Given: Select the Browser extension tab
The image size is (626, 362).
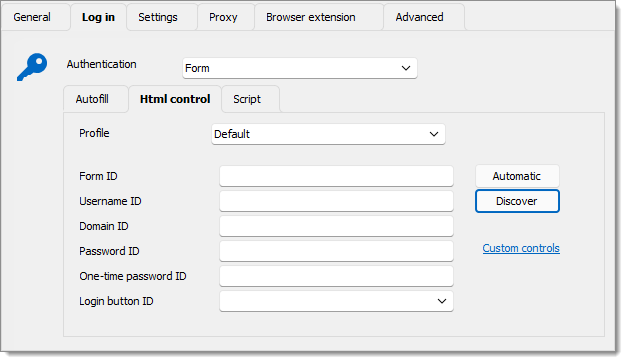Looking at the screenshot, I should click(x=311, y=18).
